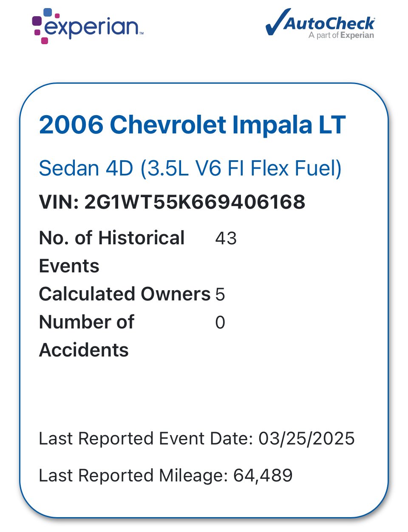Image resolution: width=408 pixels, height=532 pixels.
Task: Select the calculated owners value 5
Action: point(220,294)
